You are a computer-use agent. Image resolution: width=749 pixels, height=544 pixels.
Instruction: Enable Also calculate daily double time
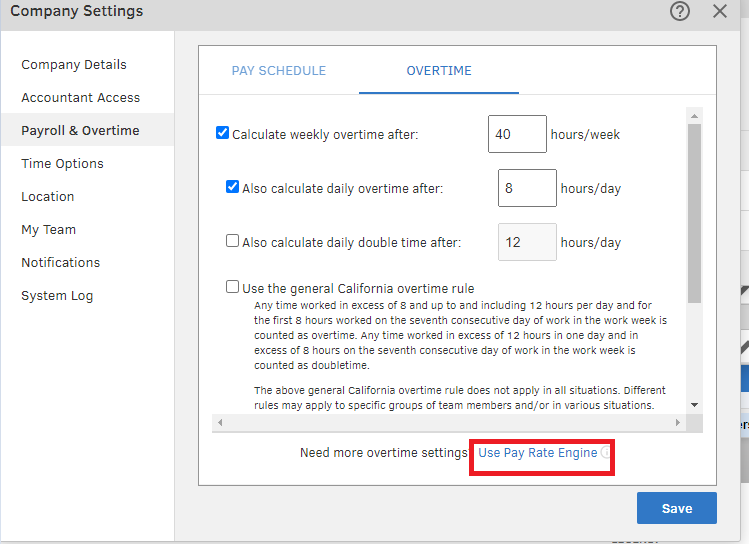[233, 241]
